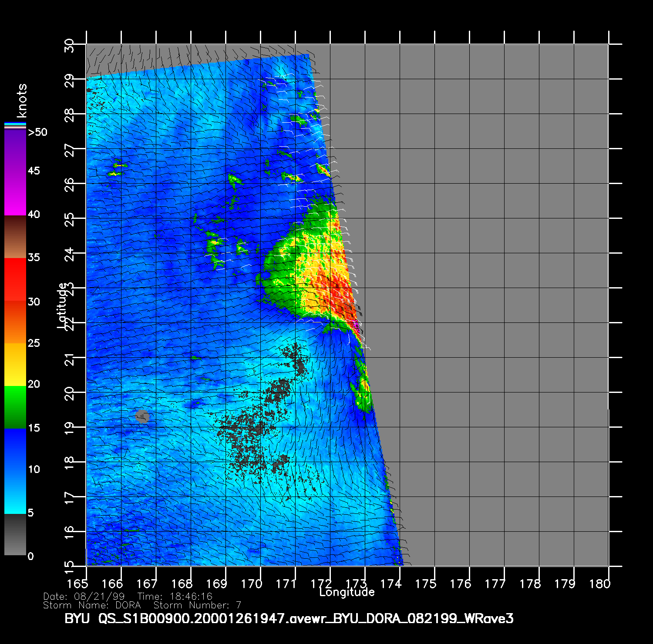Click the 'knots' legend unit label
653x644 pixels.
click(22, 101)
